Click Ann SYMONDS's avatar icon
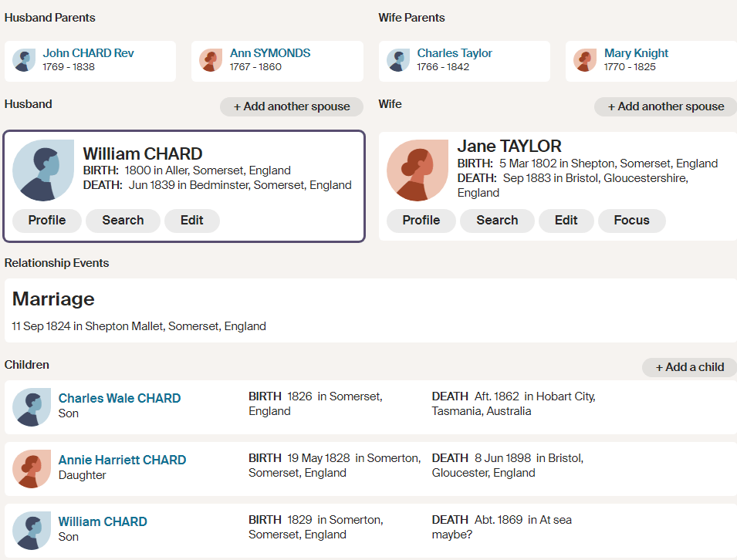 [211, 60]
